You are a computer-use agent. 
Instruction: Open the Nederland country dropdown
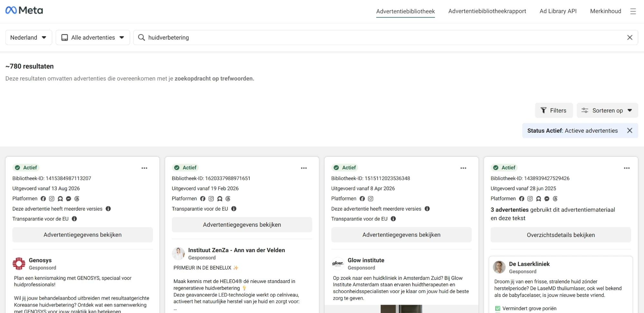click(x=29, y=37)
